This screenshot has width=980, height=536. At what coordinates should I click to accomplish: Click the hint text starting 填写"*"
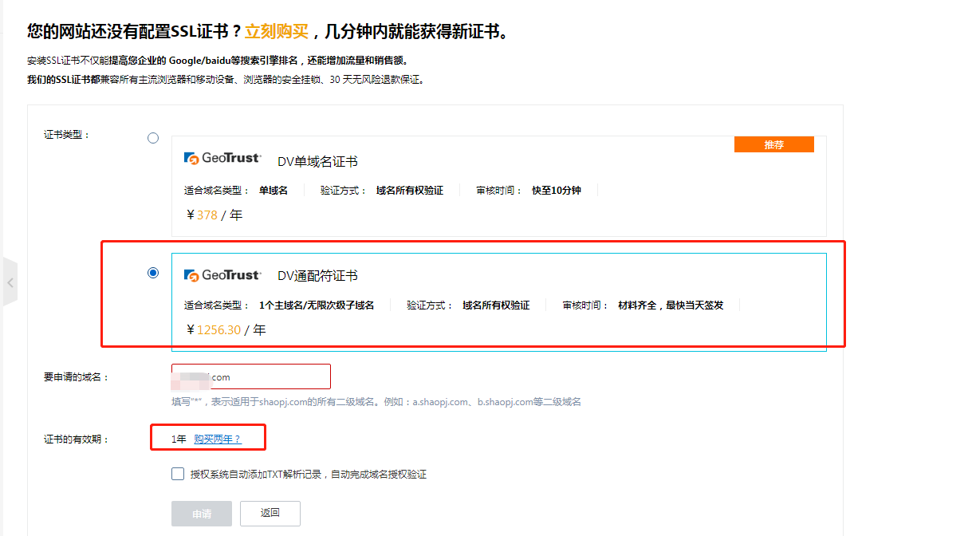pos(376,402)
